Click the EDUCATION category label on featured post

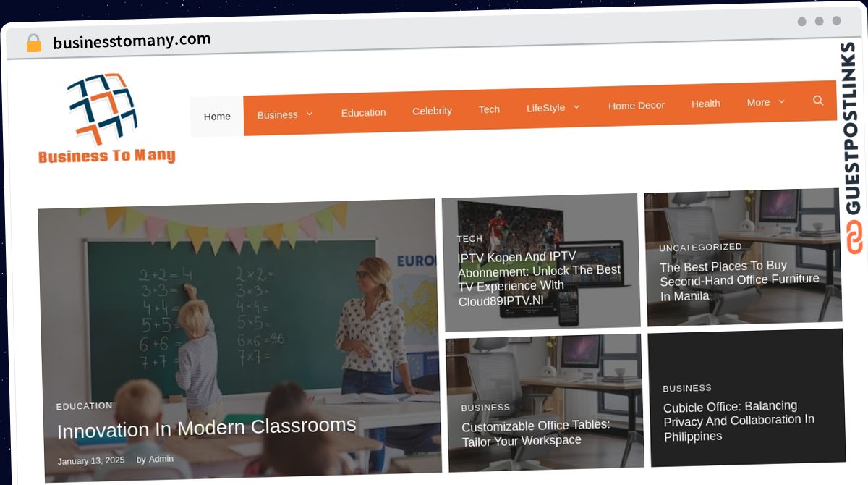point(85,406)
